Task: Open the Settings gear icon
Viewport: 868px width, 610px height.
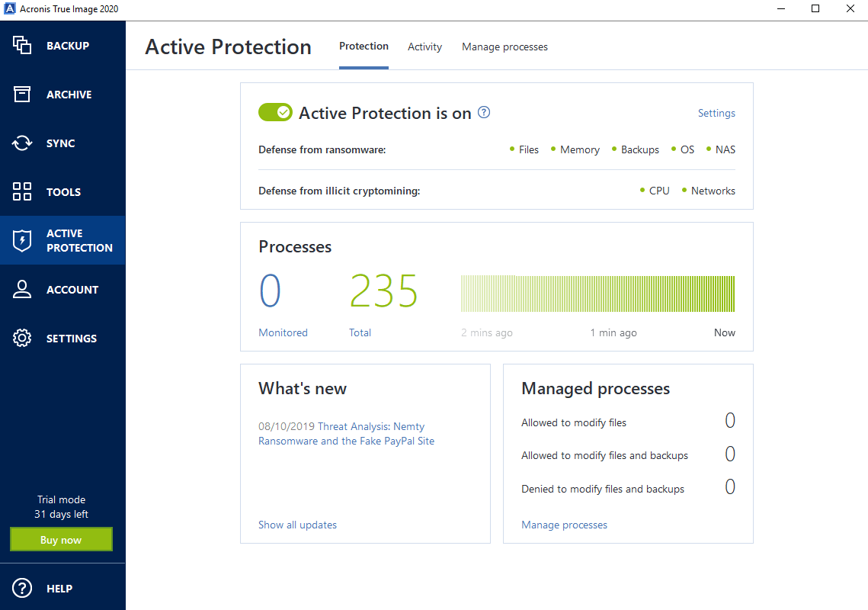Action: pos(22,338)
